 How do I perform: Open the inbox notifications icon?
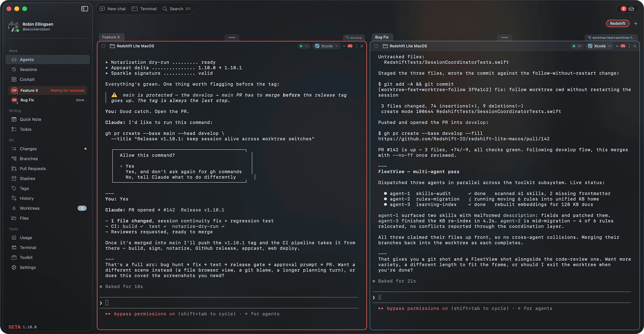click(631, 9)
